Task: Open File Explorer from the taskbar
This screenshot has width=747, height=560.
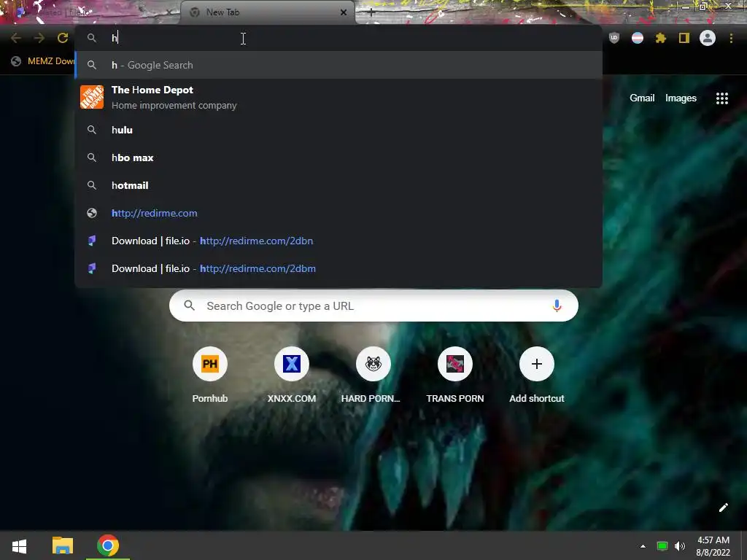Action: click(63, 545)
